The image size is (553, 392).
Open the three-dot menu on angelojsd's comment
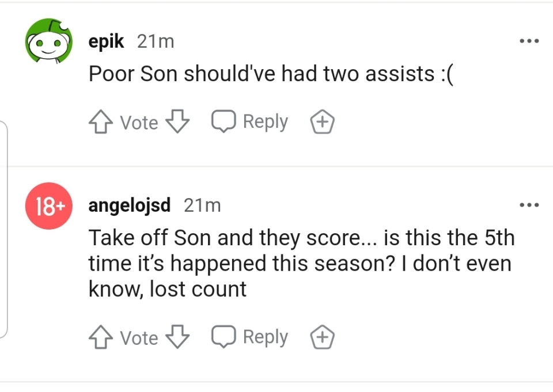(x=529, y=205)
